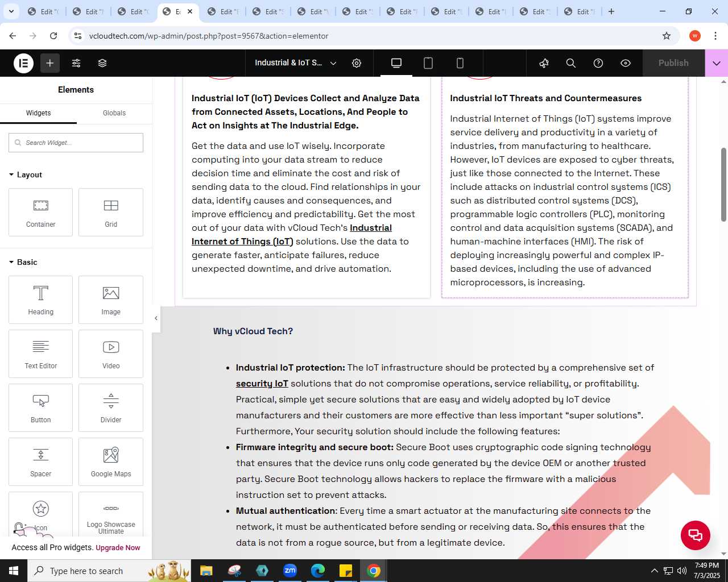Open the Industrial & IoT S... document dropdown
The width and height of the screenshot is (728, 582).
pos(295,63)
